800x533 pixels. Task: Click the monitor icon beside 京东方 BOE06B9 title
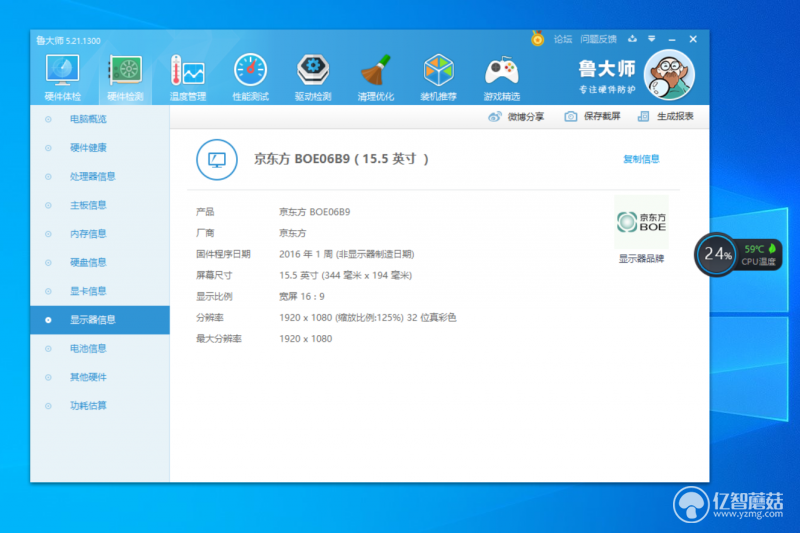pyautogui.click(x=217, y=160)
